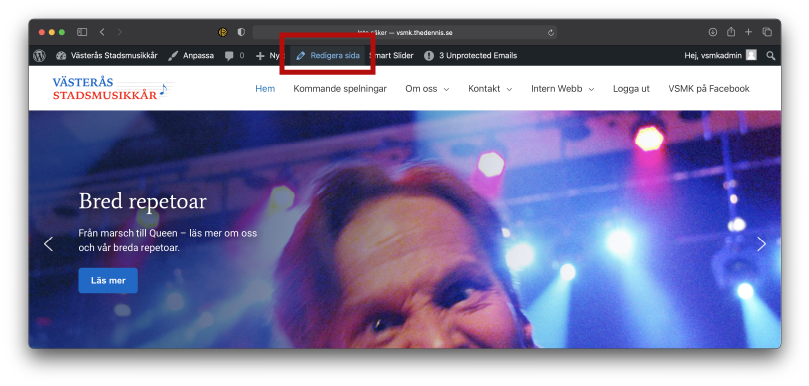Viewport: 809px width, 386px height.
Task: Click the Läs mer button
Action: [108, 280]
